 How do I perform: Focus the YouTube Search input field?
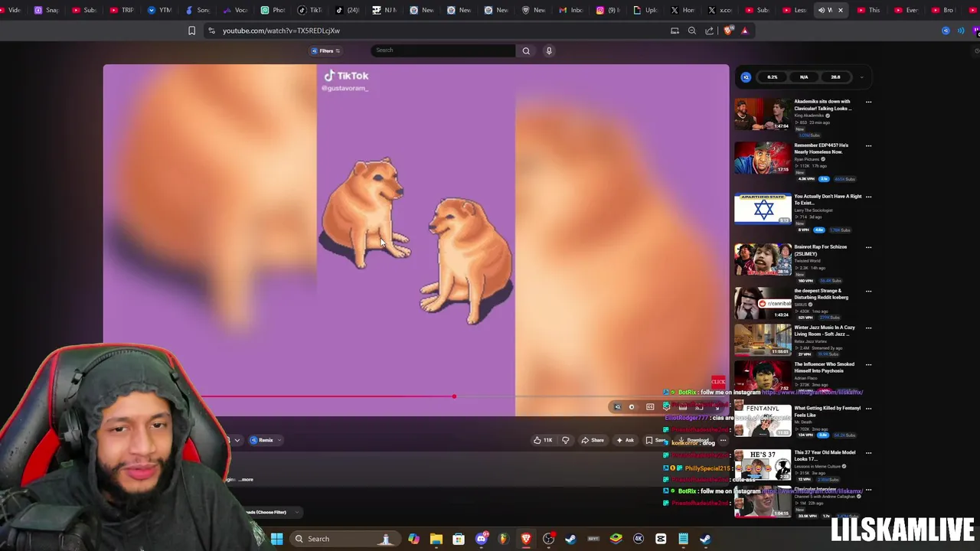tap(443, 51)
